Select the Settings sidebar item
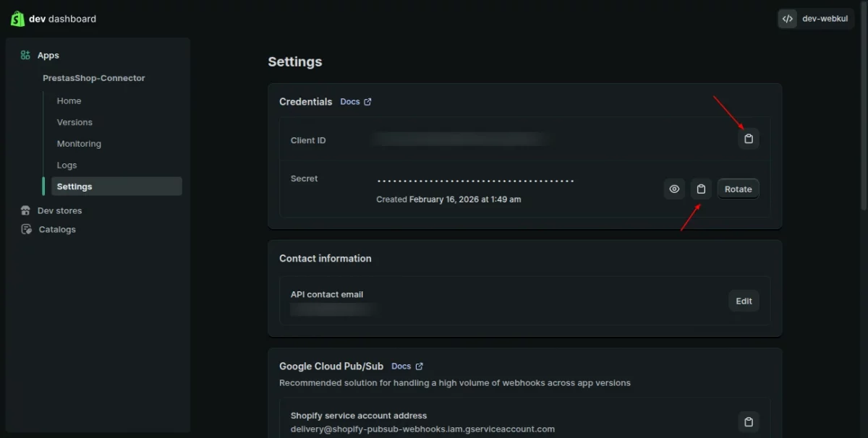Viewport: 868px width, 438px height. 75,186
